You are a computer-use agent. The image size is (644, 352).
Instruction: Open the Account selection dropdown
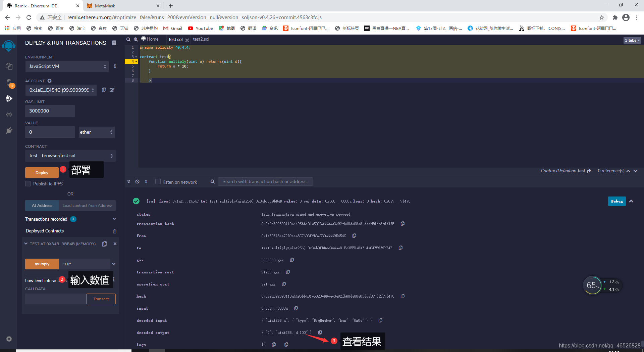[x=61, y=90]
